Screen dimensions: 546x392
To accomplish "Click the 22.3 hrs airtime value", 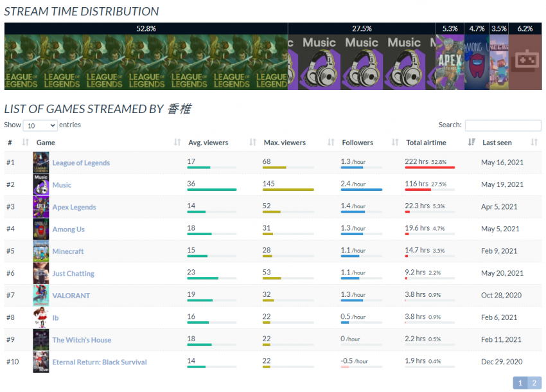I will point(417,206).
